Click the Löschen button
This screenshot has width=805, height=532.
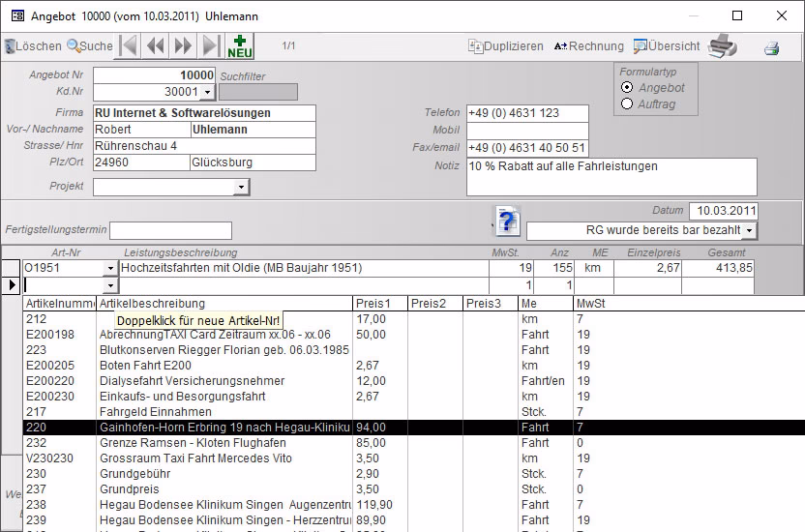tap(33, 46)
